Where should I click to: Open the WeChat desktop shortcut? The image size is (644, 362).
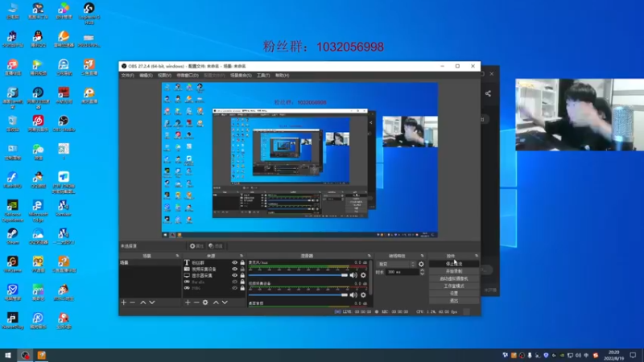38,151
